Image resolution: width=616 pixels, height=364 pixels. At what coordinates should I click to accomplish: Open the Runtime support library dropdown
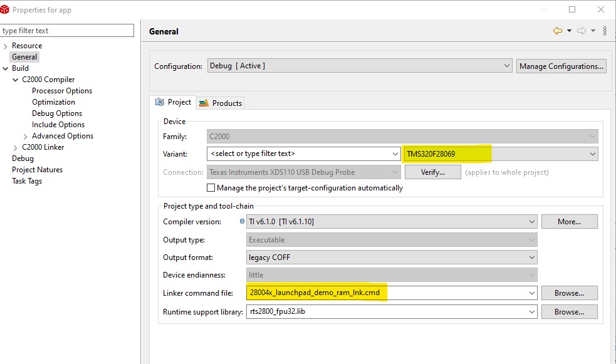(x=532, y=311)
